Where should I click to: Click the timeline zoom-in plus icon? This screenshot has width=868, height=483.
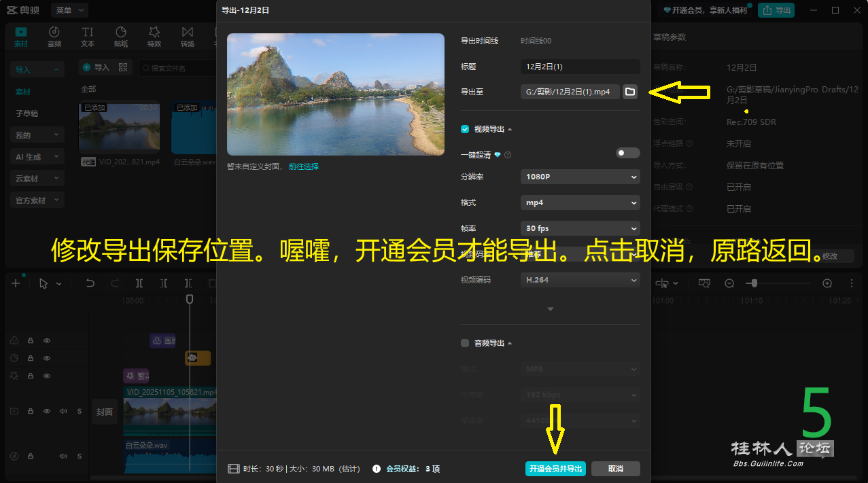tap(827, 283)
